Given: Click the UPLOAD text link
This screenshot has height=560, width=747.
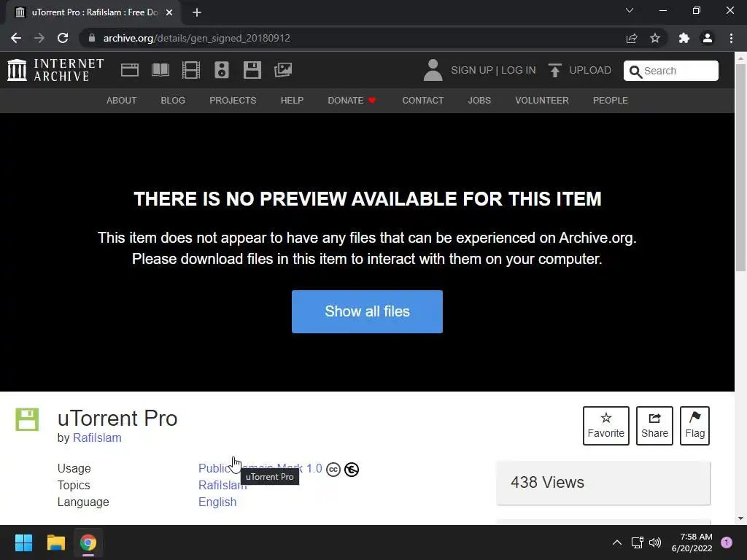Looking at the screenshot, I should tap(590, 71).
